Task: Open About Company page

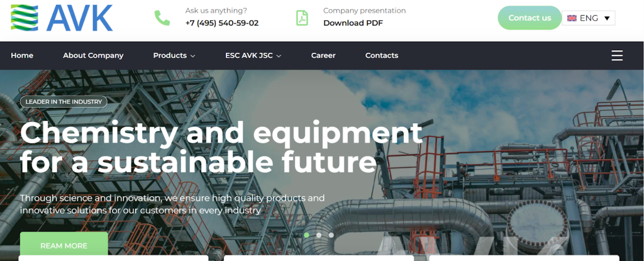Action: pos(93,55)
